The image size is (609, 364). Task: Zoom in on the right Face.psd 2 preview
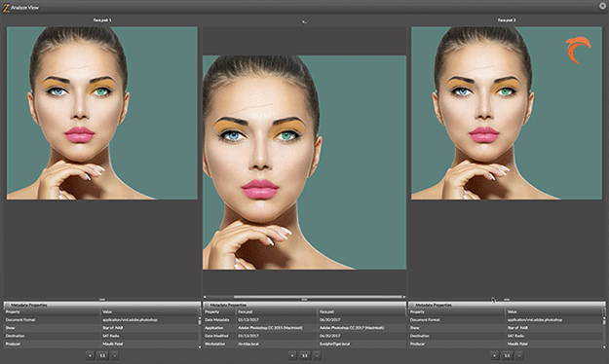tap(494, 355)
